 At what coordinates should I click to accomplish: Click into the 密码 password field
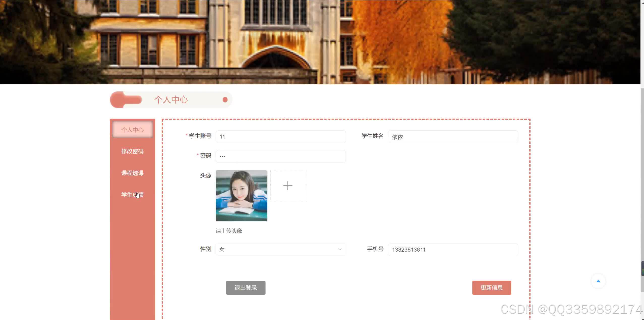point(280,156)
